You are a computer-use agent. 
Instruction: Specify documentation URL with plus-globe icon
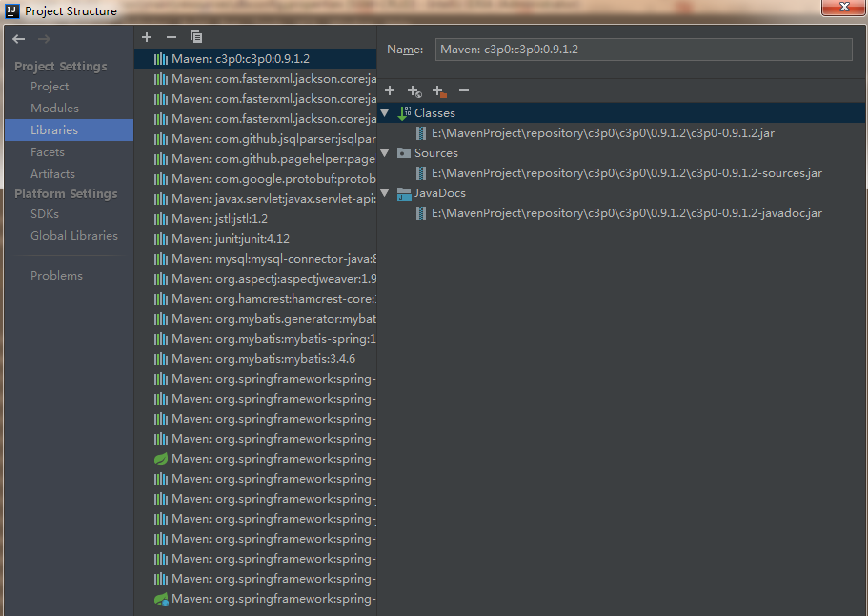414,91
